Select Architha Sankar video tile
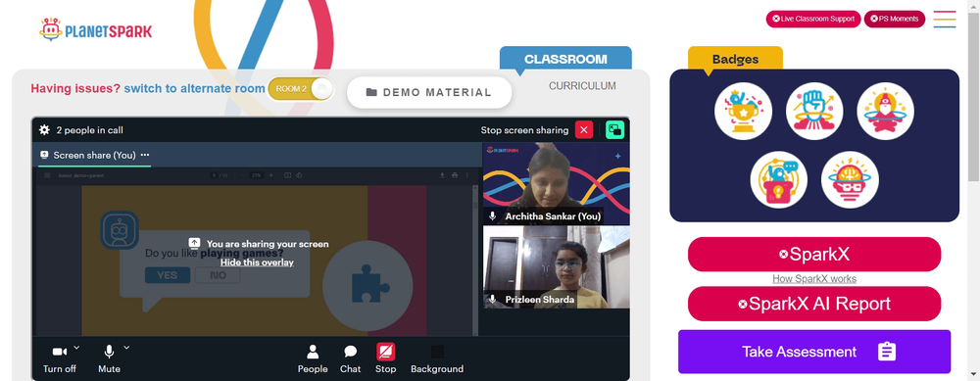Viewport: 980px width, 381px height. tap(557, 183)
